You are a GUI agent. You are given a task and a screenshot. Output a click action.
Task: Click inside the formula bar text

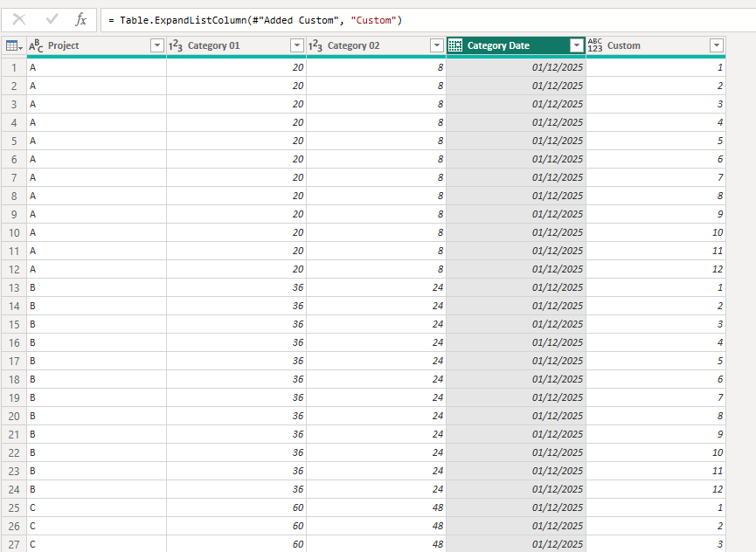(255, 20)
